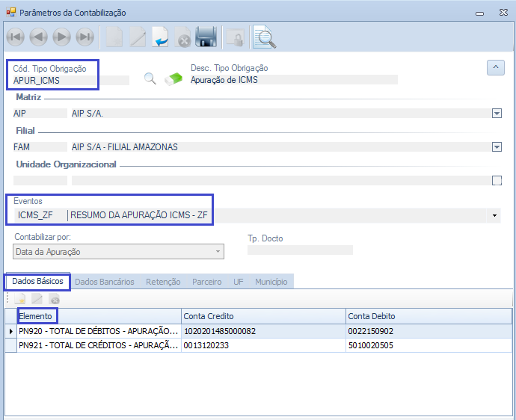Image resolution: width=516 pixels, height=420 pixels.
Task: Switch to the Município tab
Action: (271, 282)
